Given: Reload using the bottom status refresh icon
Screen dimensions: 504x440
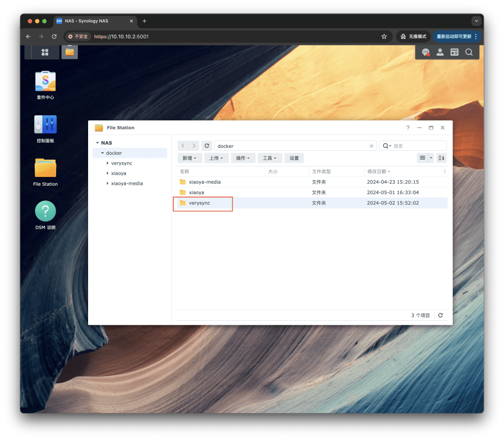Looking at the screenshot, I should [441, 315].
